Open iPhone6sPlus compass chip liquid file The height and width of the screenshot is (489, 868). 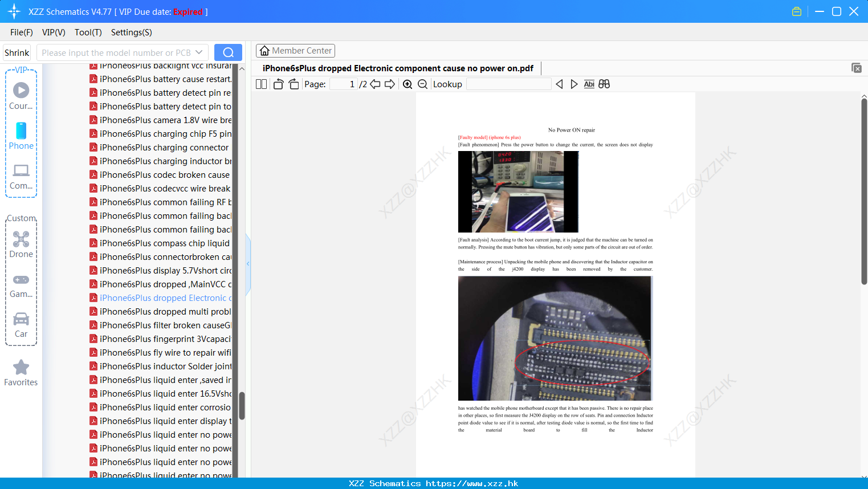(x=160, y=243)
